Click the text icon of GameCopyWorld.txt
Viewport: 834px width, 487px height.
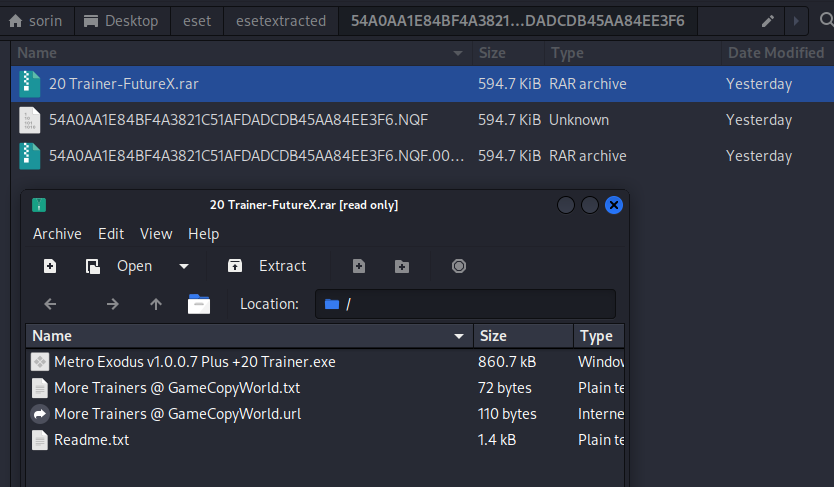(x=40, y=388)
